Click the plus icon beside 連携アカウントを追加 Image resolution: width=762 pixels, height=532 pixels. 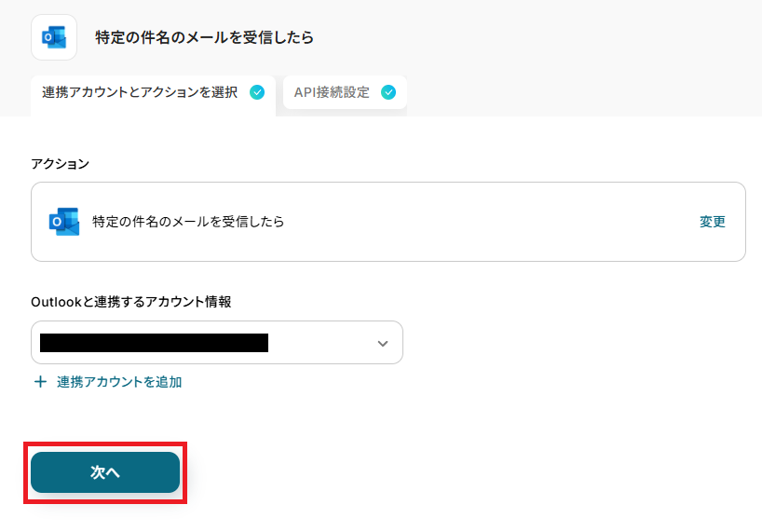coord(40,382)
